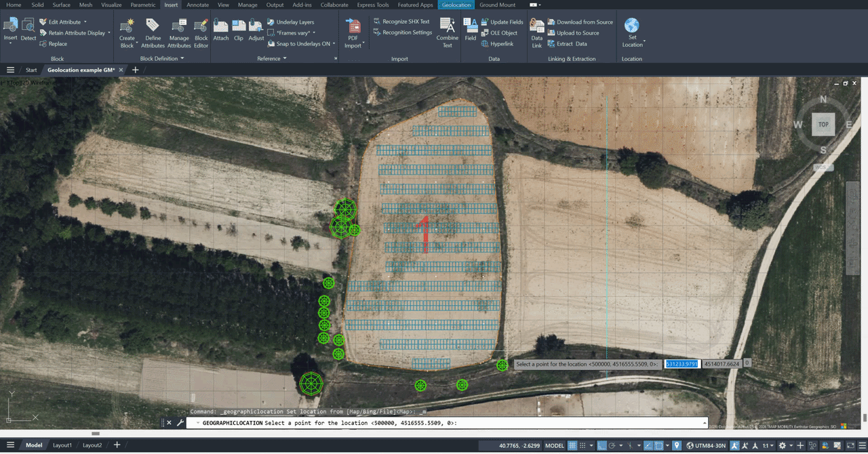Toggle object snap tracking in status bar
Screen dimensions: 868x454
[648, 445]
